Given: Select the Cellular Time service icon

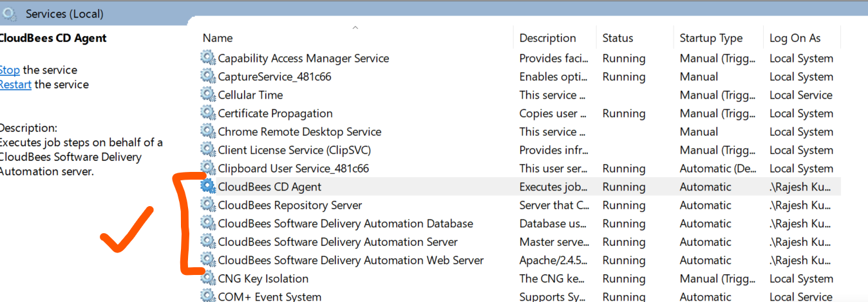Looking at the screenshot, I should point(208,95).
